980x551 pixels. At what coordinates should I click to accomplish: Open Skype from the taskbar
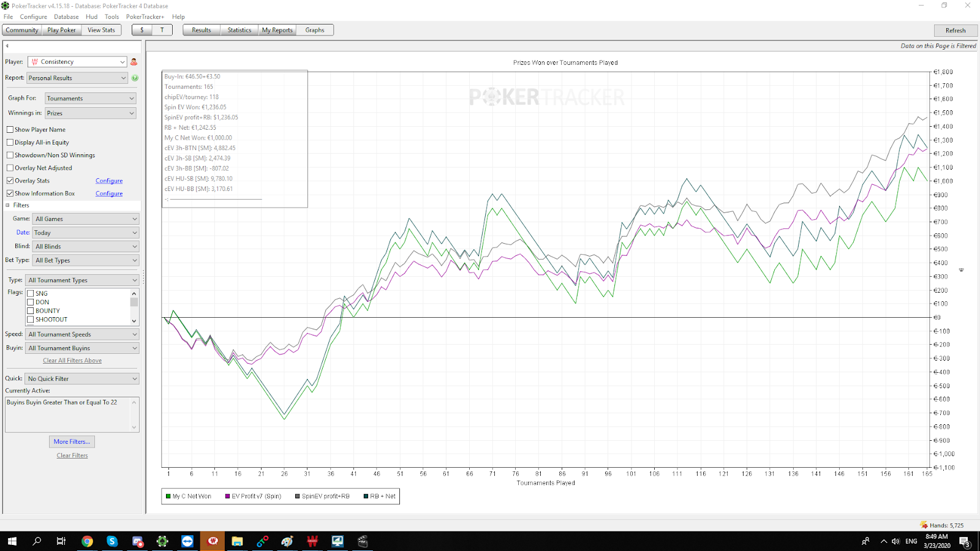pos(112,541)
